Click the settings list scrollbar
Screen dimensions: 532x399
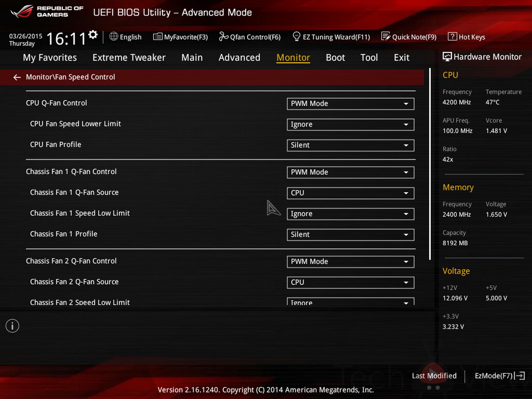point(430,164)
